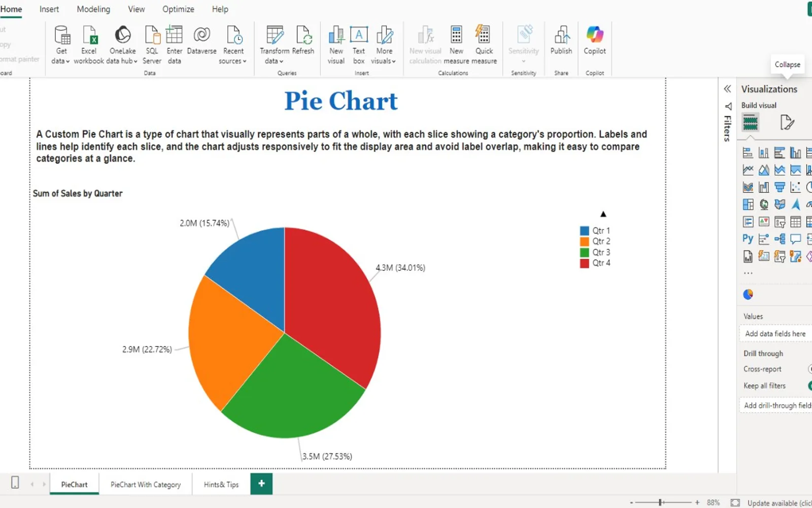
Task: Select the custom pie chart visual icon
Action: point(748,294)
